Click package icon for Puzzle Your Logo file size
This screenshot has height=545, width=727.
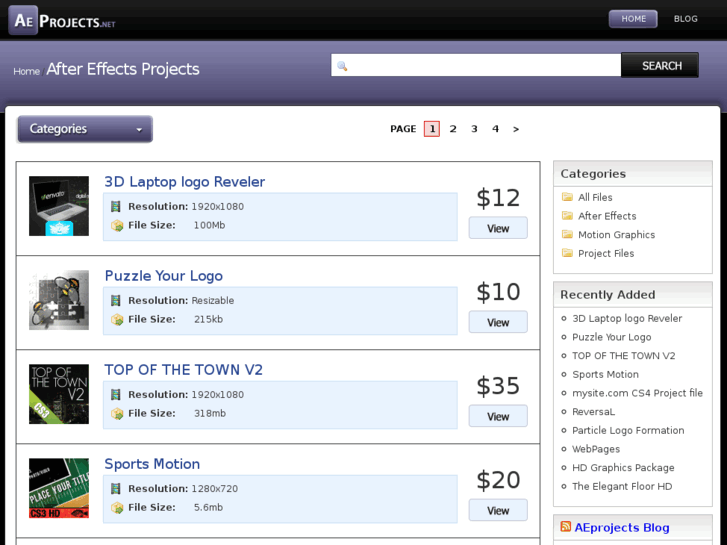point(117,320)
